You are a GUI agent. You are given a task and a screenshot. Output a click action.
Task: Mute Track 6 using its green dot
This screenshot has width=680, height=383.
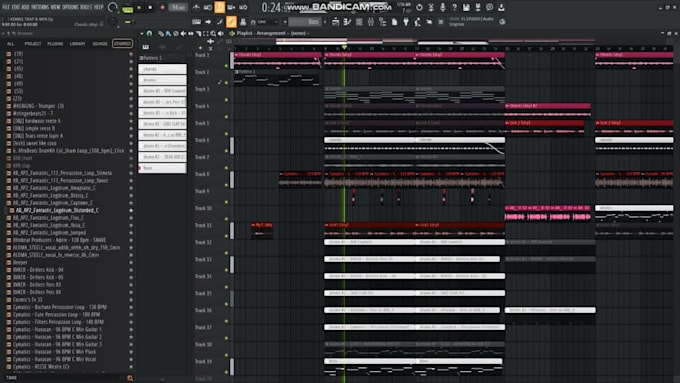point(226,151)
